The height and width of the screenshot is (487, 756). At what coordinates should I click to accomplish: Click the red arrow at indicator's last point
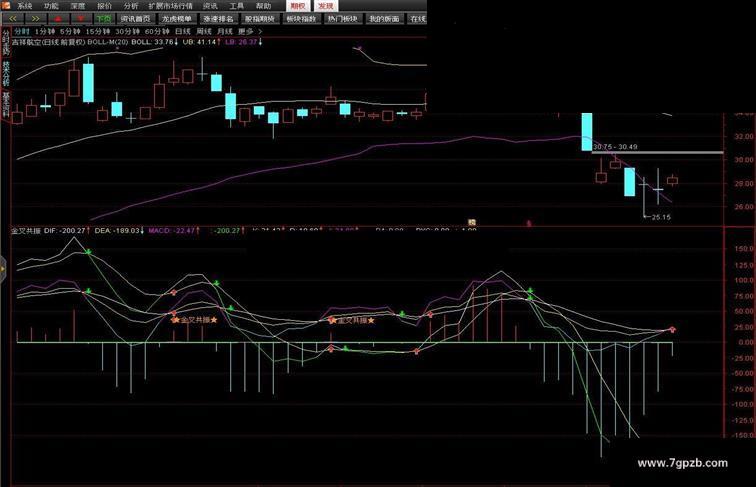pos(673,329)
